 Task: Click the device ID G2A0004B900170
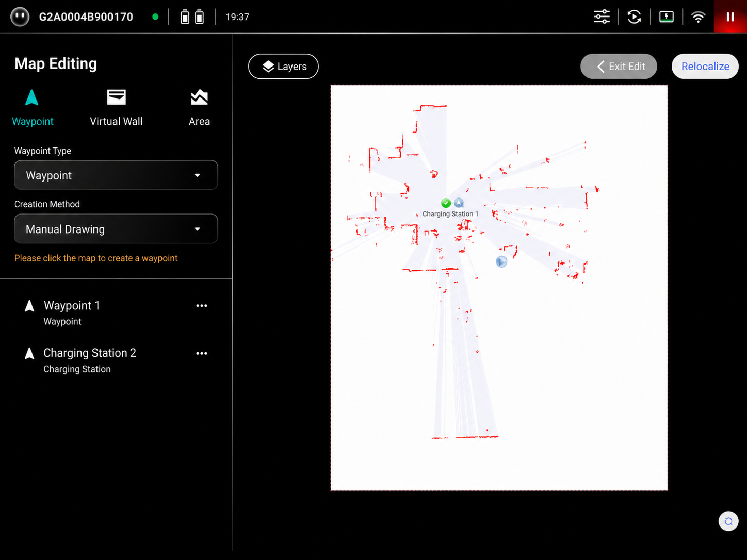click(x=86, y=17)
